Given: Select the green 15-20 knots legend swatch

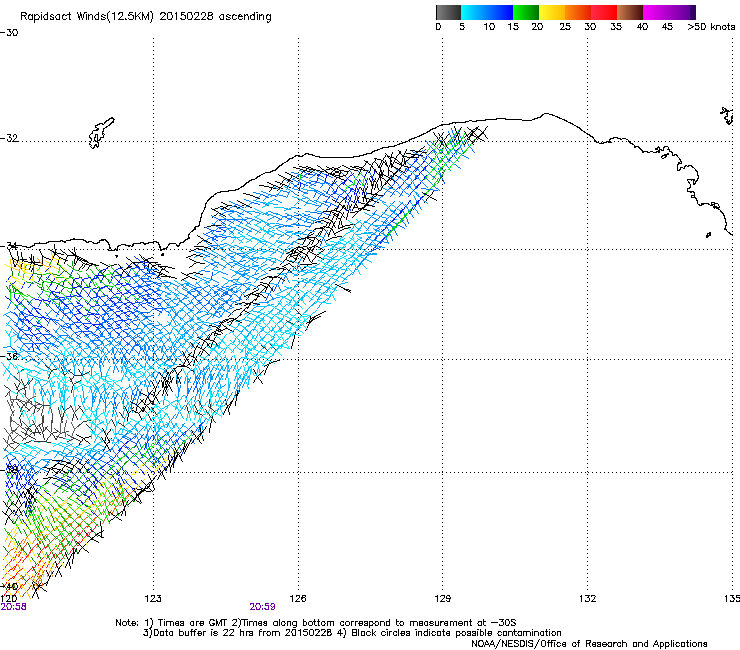Looking at the screenshot, I should coord(526,12).
